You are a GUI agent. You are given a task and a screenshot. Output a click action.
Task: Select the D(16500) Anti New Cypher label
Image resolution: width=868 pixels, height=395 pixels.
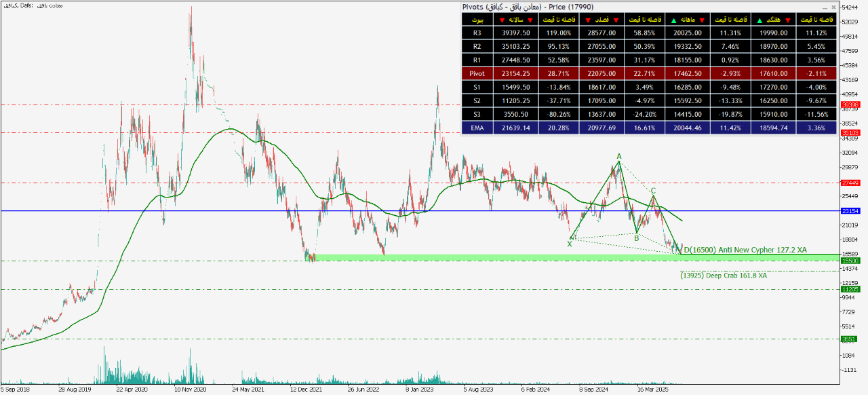745,250
